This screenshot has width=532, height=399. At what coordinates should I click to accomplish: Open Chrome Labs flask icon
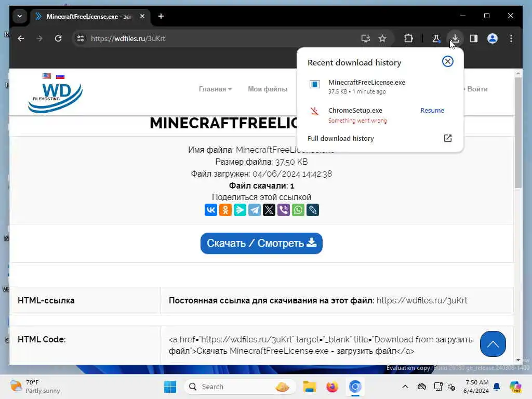click(x=436, y=38)
